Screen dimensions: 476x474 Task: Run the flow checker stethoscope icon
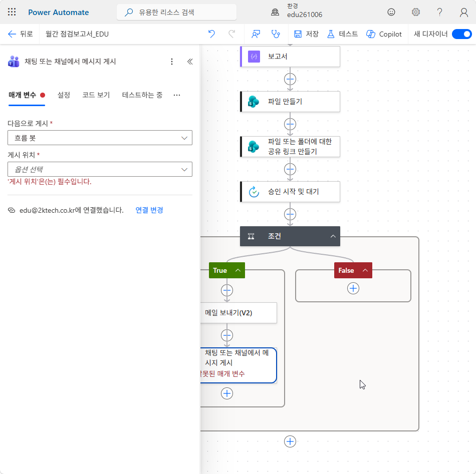(276, 34)
